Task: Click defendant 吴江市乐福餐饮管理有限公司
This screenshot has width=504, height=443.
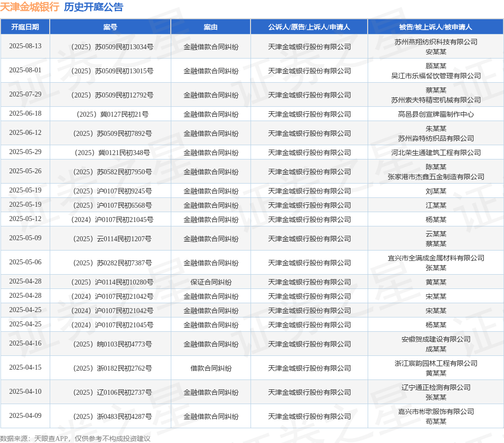Action: [x=436, y=76]
